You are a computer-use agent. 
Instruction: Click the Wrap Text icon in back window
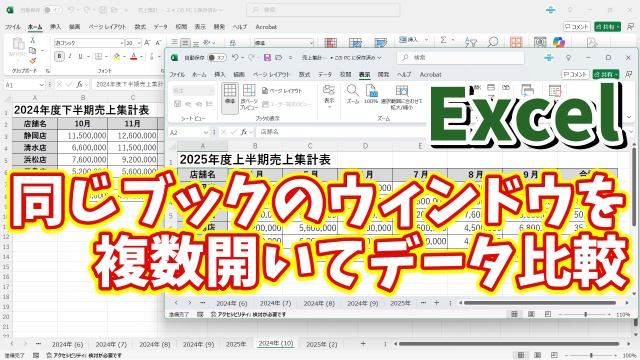click(x=233, y=42)
